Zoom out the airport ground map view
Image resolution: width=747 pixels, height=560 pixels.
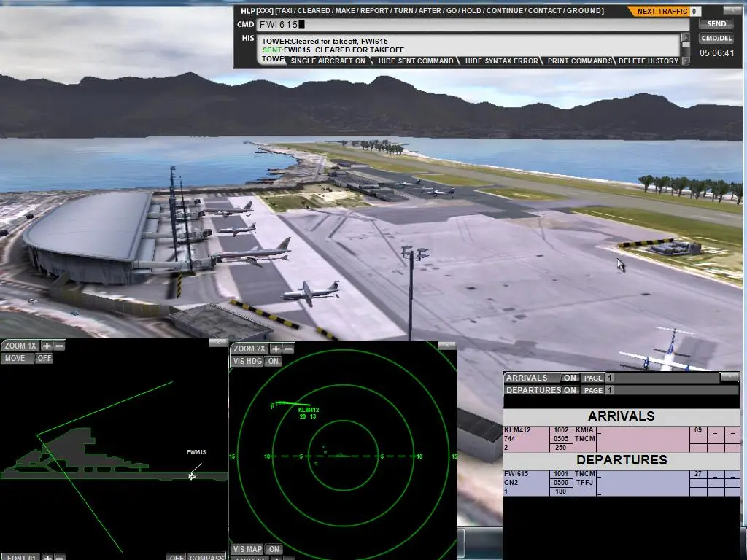click(x=59, y=346)
